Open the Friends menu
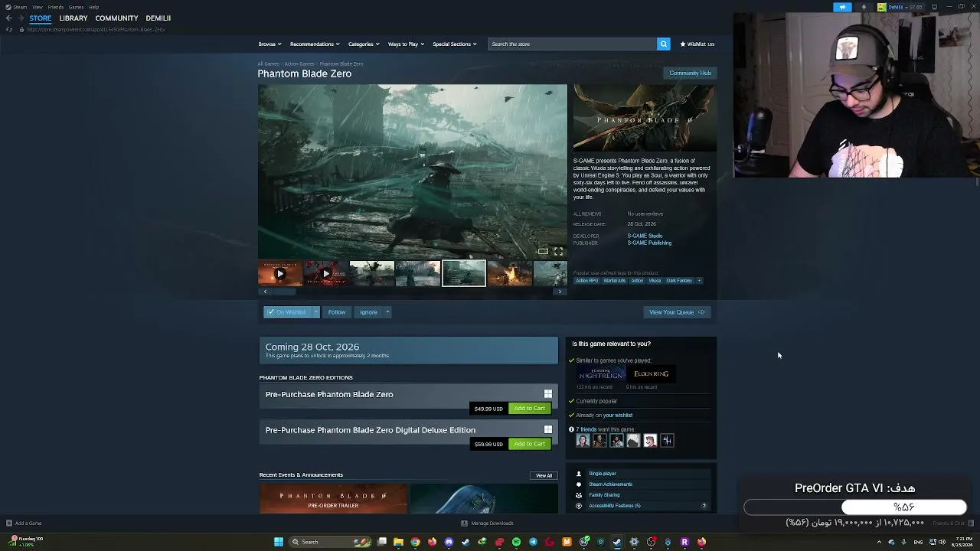 [x=56, y=7]
